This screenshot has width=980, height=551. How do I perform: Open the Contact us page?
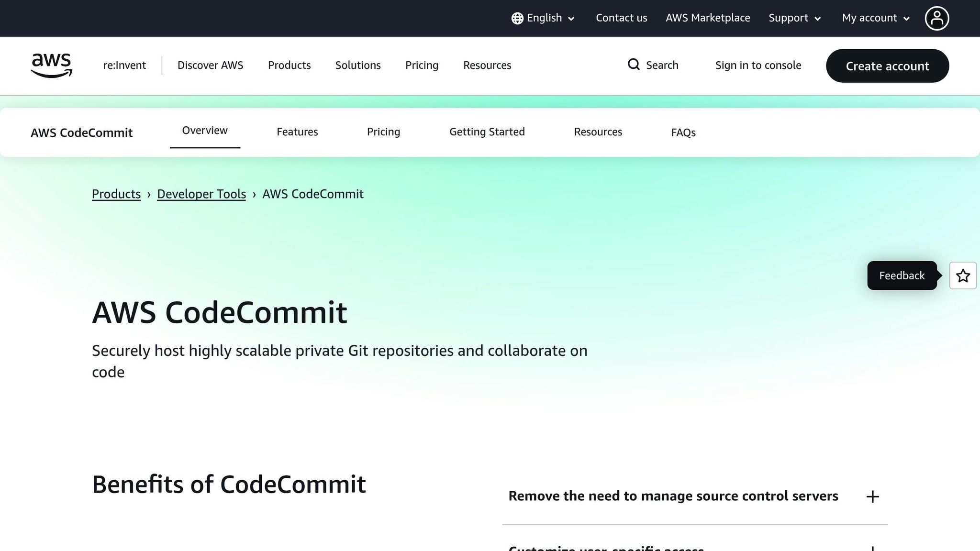[621, 18]
